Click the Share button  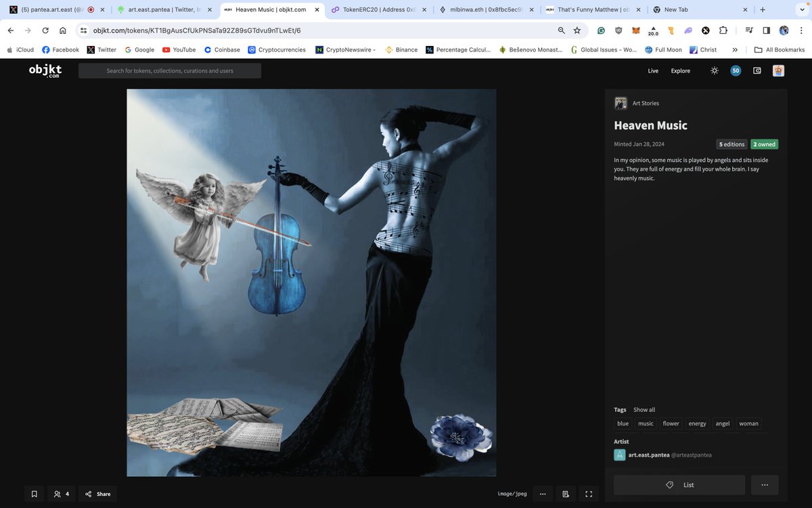pyautogui.click(x=97, y=494)
